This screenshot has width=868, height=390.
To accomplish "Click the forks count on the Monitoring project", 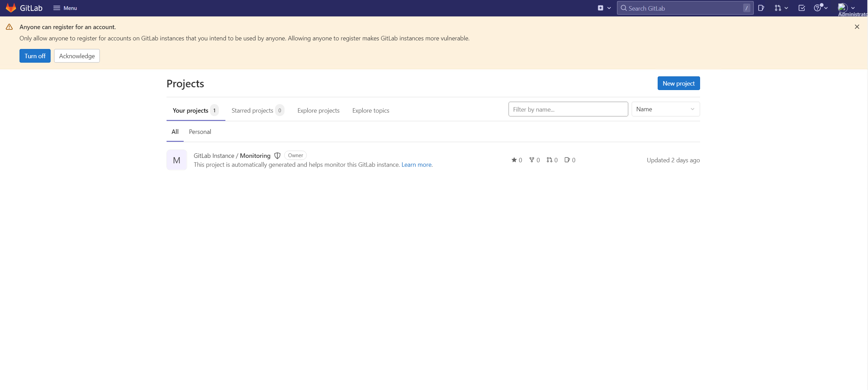I will click(x=534, y=160).
